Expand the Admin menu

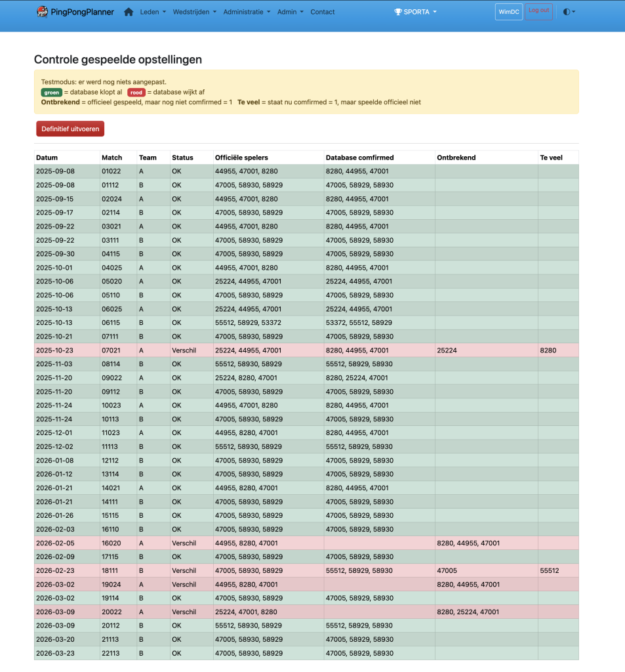pos(290,12)
